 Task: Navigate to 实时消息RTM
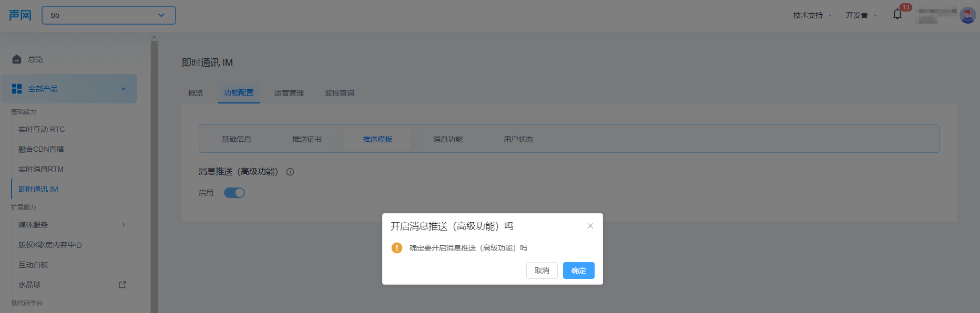tap(41, 169)
